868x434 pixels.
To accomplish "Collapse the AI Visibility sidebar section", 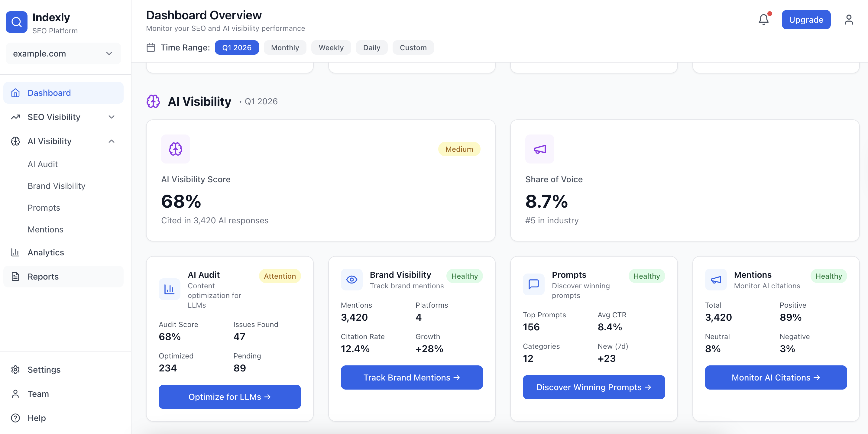I will (x=111, y=141).
